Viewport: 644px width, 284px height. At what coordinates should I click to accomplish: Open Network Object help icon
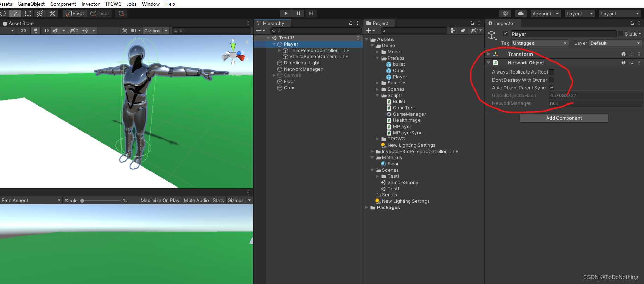pyautogui.click(x=624, y=63)
